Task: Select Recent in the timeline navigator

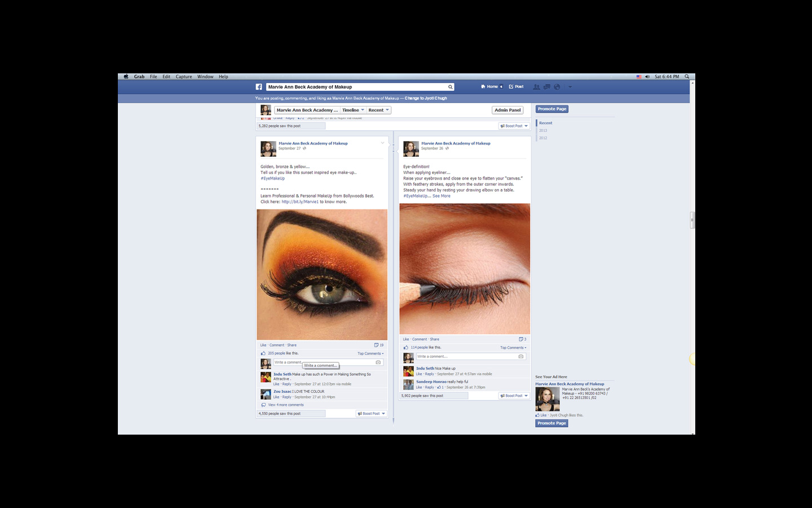Action: point(546,123)
